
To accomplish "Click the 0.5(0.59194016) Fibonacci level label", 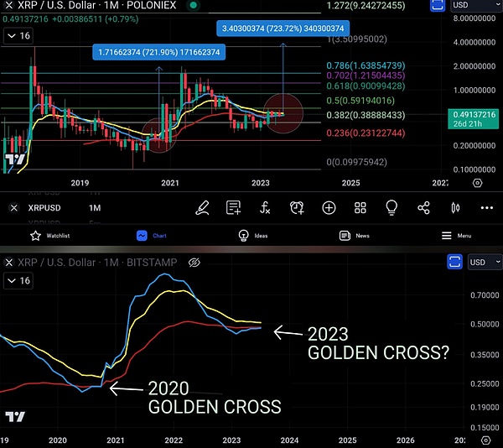I will [x=360, y=101].
